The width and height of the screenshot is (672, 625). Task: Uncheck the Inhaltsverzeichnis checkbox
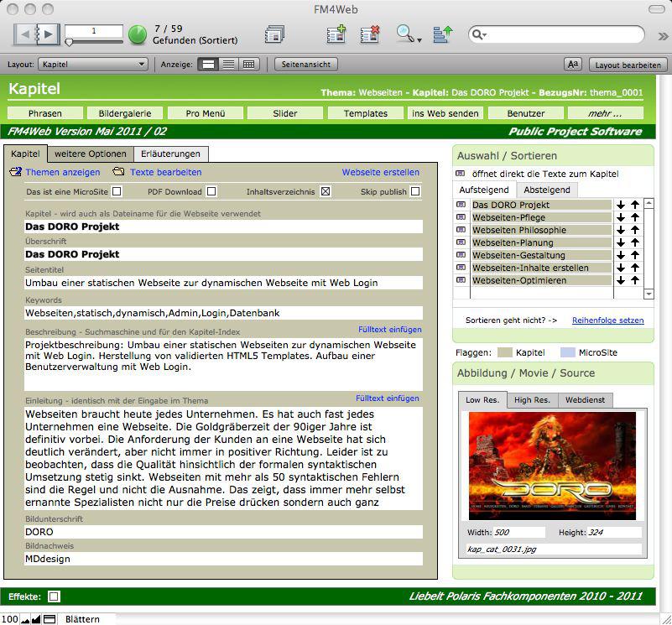(x=326, y=191)
